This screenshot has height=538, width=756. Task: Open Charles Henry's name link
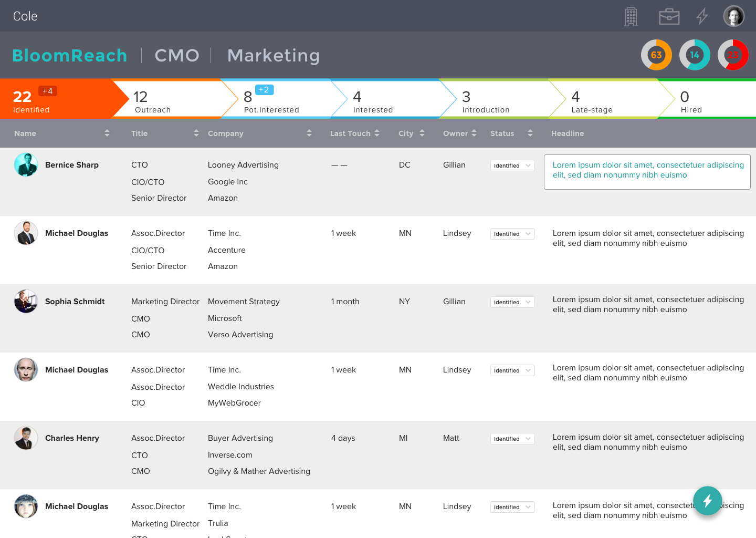coord(72,438)
